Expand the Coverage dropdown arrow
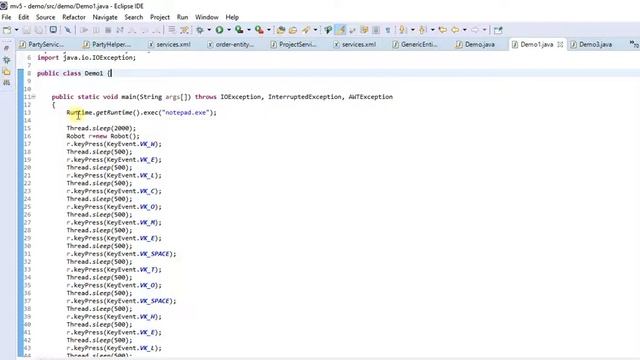Screen dimensions: 640x360 [x=249, y=30]
